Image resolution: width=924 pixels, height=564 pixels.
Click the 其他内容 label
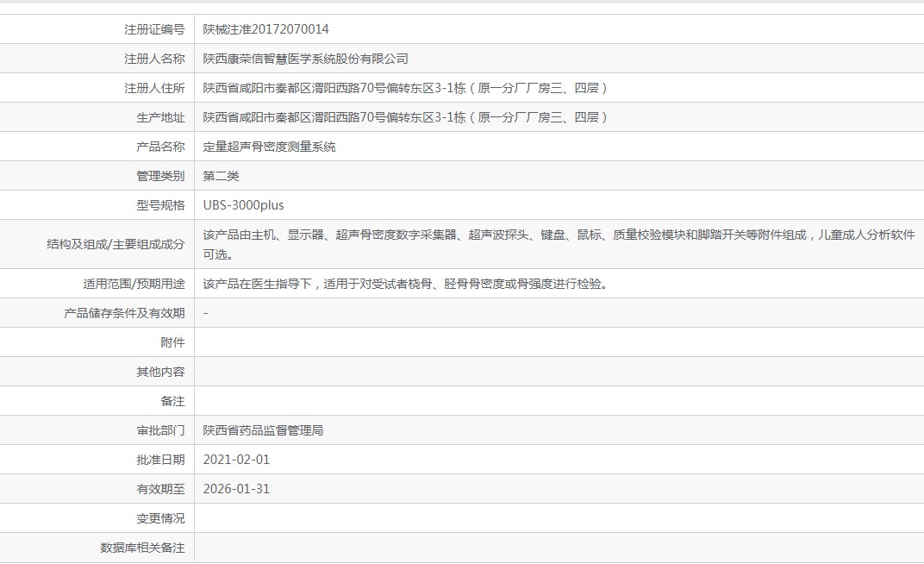pos(161,372)
